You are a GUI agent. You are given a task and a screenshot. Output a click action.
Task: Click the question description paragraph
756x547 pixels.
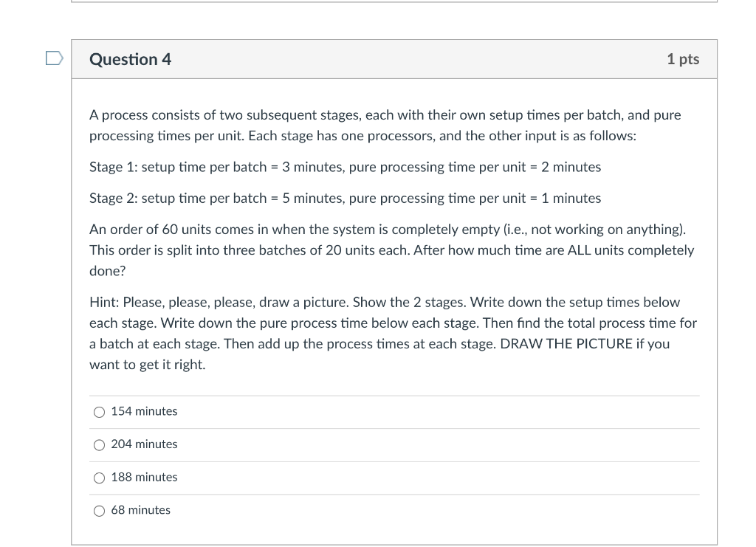click(x=384, y=125)
